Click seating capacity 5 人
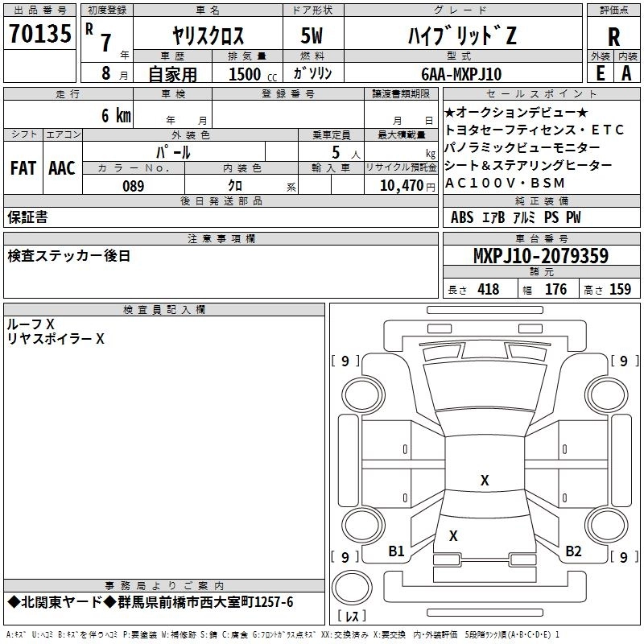The width and height of the screenshot is (644, 644). 346,153
